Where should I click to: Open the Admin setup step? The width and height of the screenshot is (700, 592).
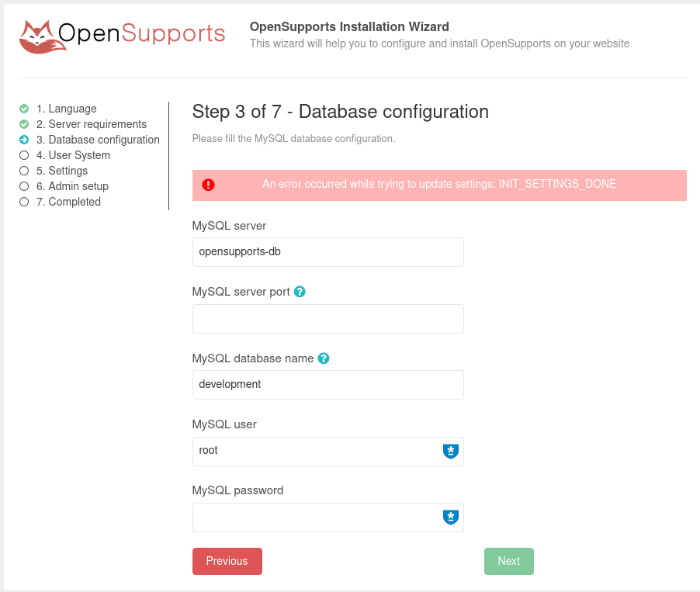coord(75,186)
